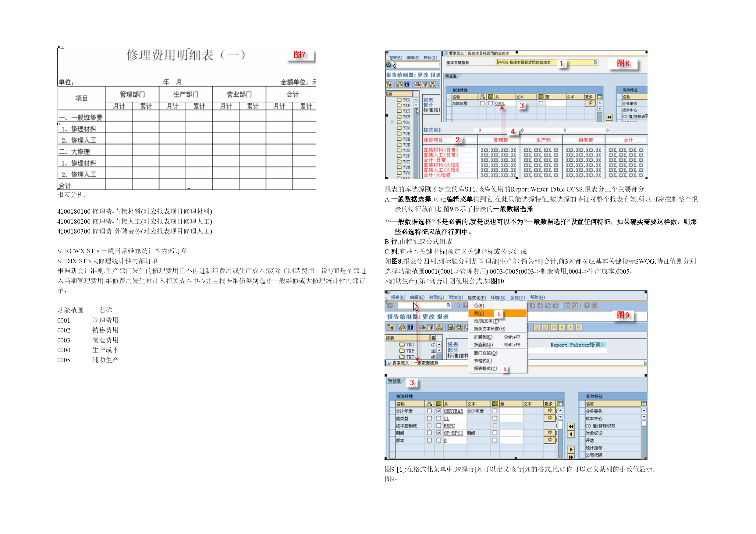Click the more arrow button for 会计年度 row
756x534 pixels.
(550, 411)
